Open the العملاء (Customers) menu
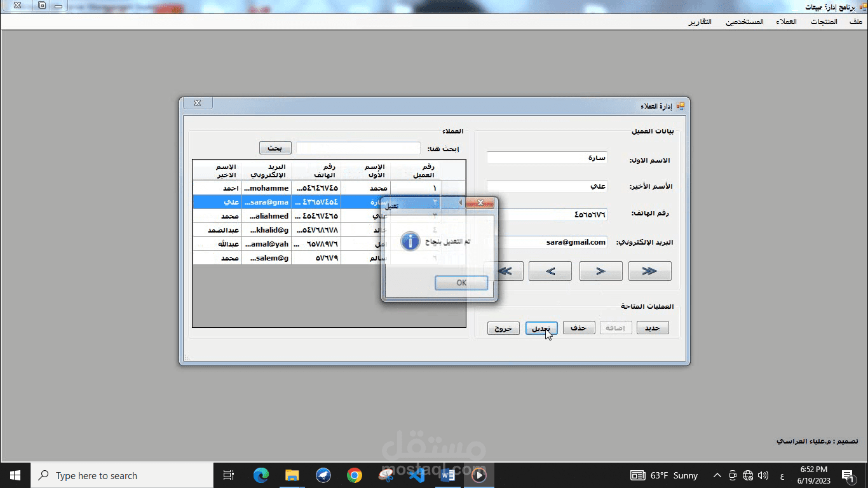The height and width of the screenshot is (488, 868). click(786, 22)
